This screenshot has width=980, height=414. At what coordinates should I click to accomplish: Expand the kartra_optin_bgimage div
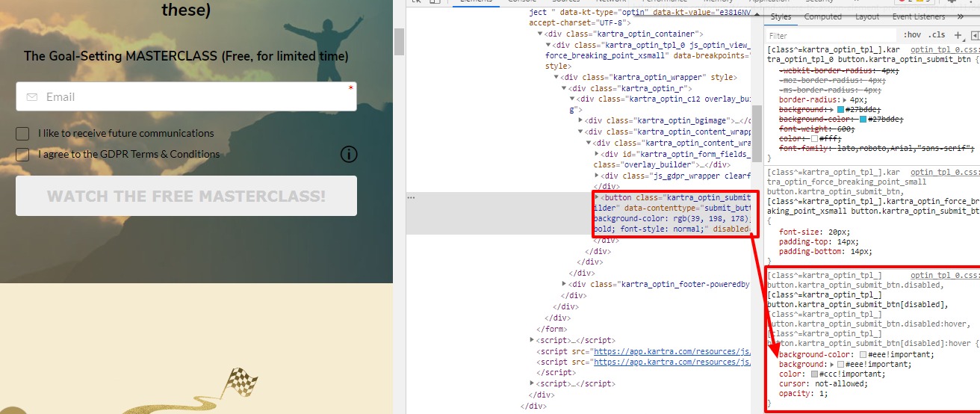(581, 120)
